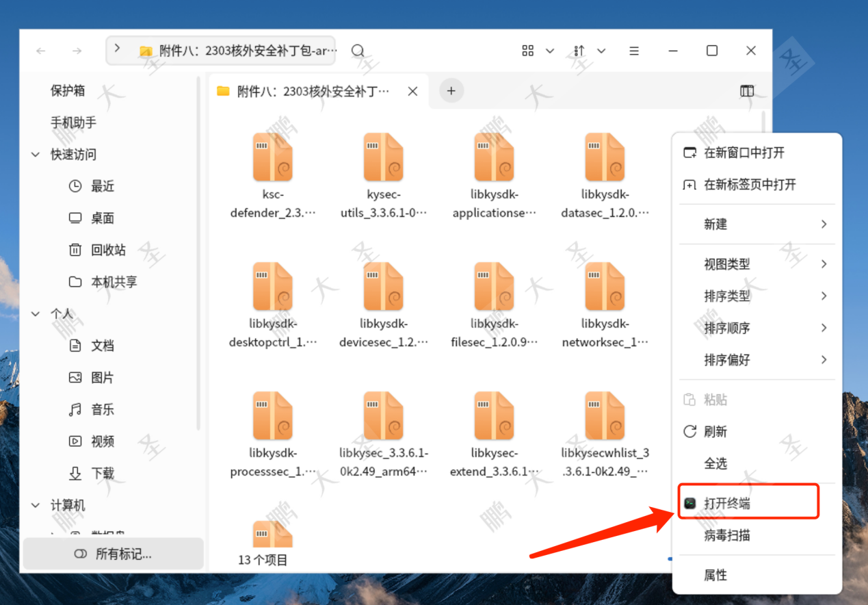868x605 pixels.
Task: Open 保护箱 in the sidebar
Action: pyautogui.click(x=68, y=90)
